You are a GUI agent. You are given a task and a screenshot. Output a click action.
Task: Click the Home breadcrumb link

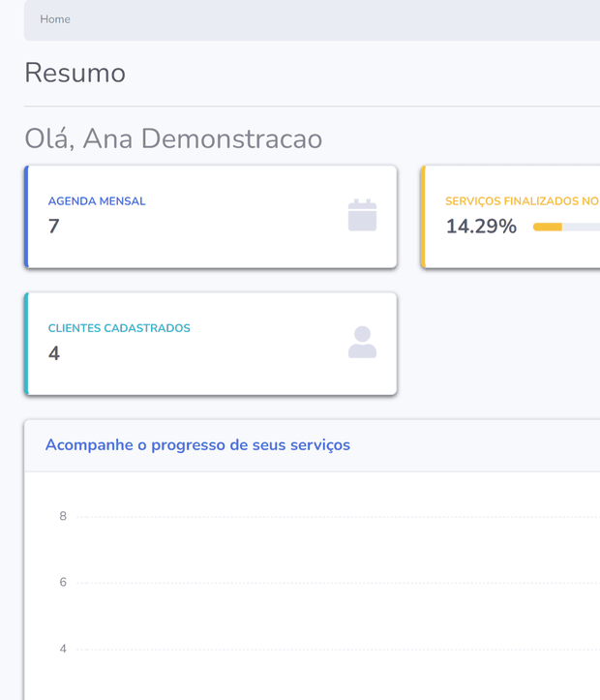[x=55, y=19]
